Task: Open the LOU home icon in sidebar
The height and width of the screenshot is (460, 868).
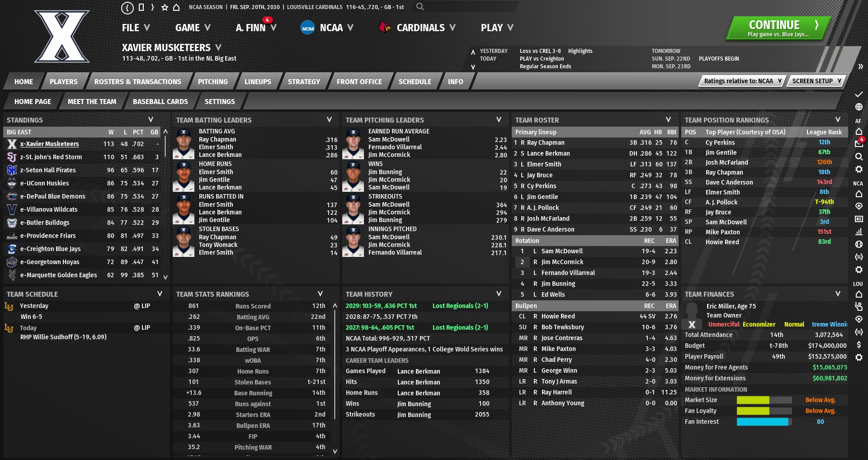Action: pyautogui.click(x=859, y=294)
